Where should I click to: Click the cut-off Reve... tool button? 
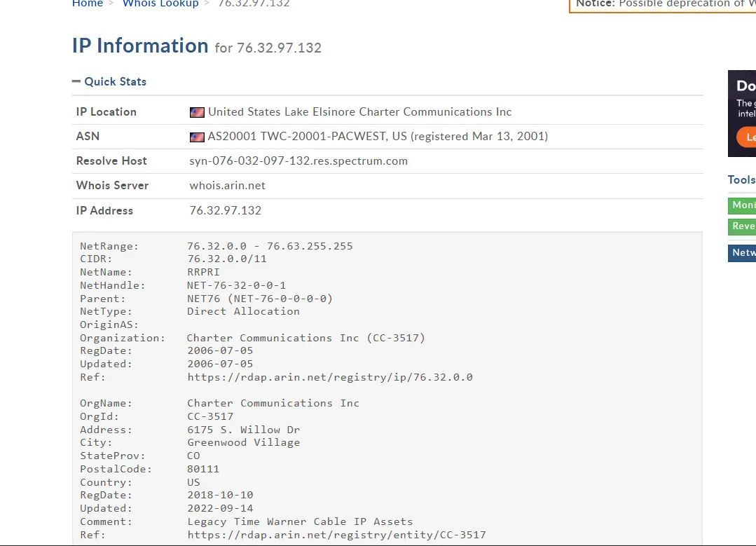tap(742, 226)
